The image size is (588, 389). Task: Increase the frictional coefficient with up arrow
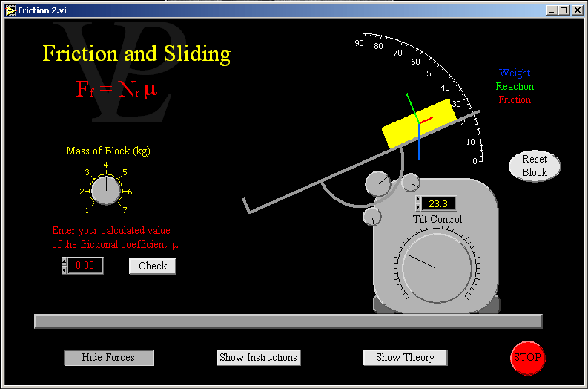64,262
